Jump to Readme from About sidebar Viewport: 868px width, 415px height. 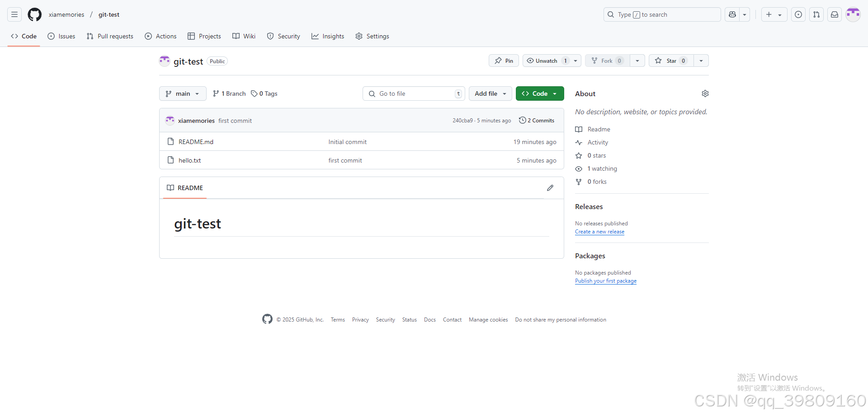coord(593,129)
